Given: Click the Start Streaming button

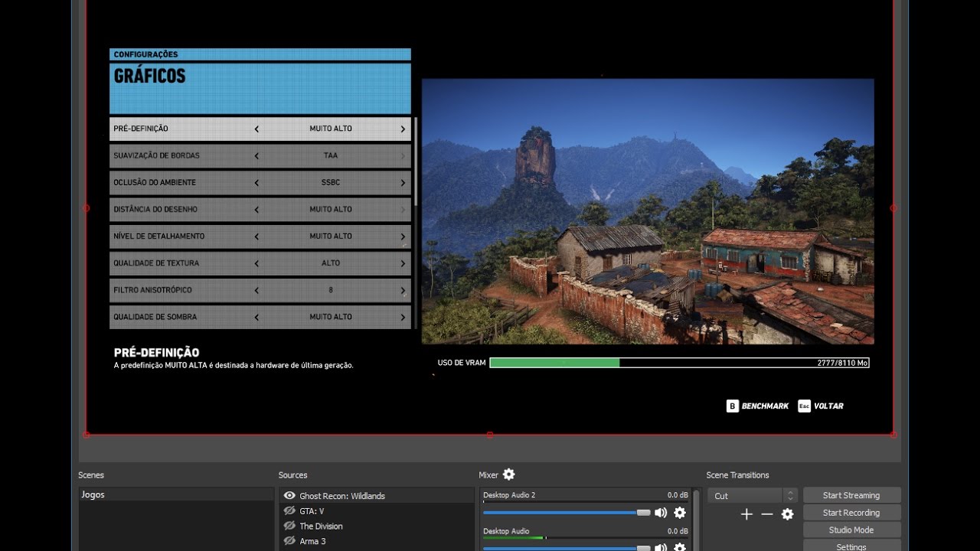Looking at the screenshot, I should coord(851,495).
